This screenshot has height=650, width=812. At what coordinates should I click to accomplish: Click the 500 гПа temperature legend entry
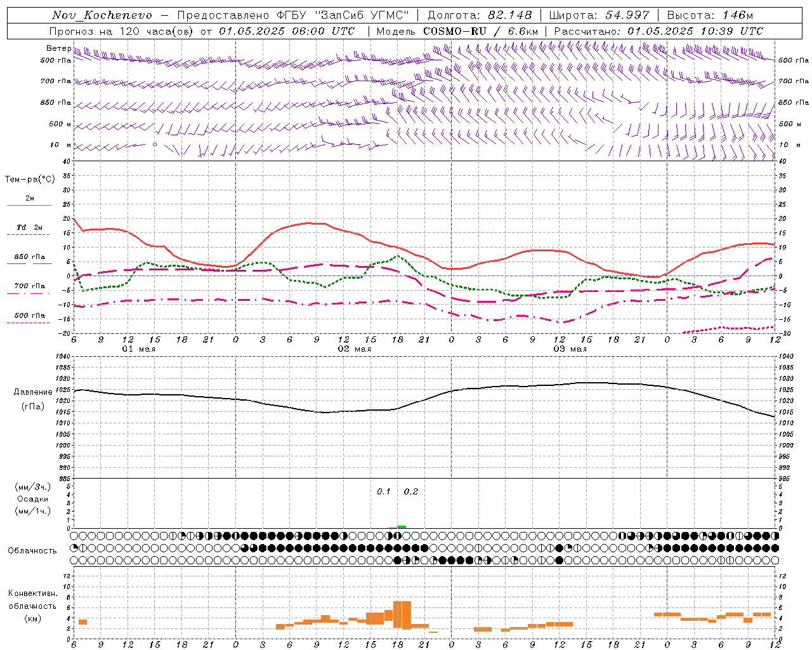coord(30,315)
